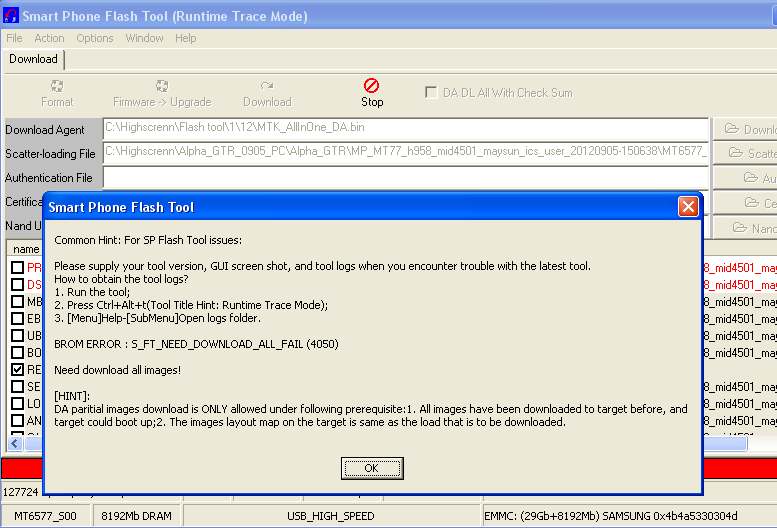
Task: Click the Authentication File input field
Action: pyautogui.click(x=406, y=177)
